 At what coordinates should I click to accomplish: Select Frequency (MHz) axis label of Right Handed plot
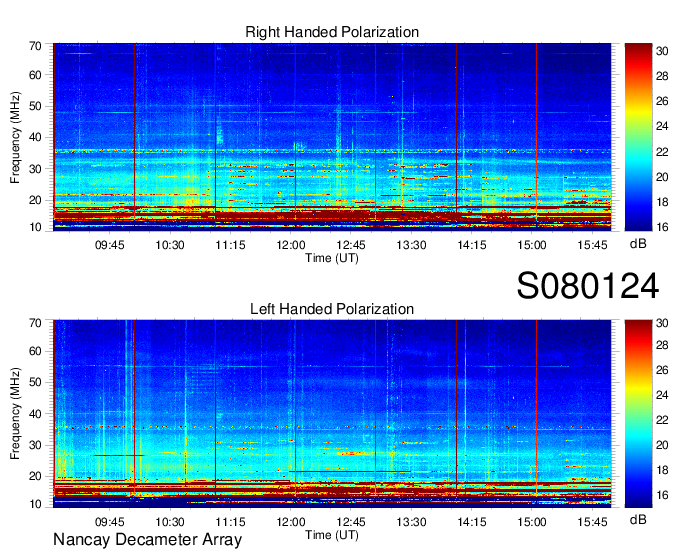point(15,137)
